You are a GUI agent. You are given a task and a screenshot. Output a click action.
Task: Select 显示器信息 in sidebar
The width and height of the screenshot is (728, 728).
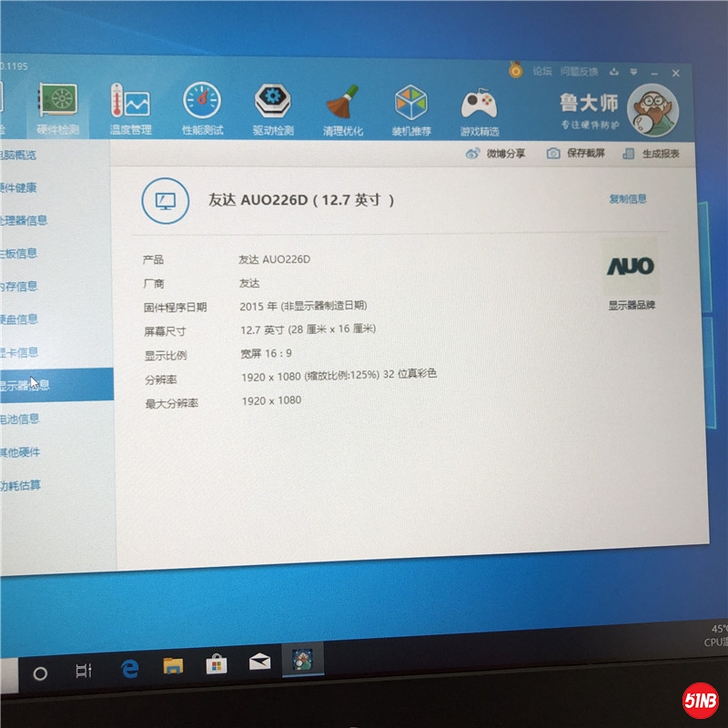[x=56, y=384]
